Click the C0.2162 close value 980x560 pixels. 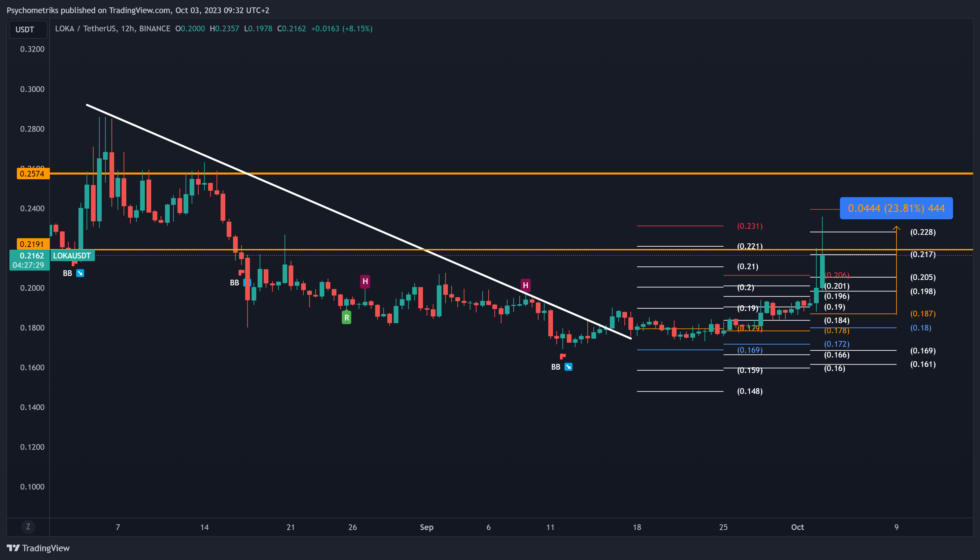point(292,28)
